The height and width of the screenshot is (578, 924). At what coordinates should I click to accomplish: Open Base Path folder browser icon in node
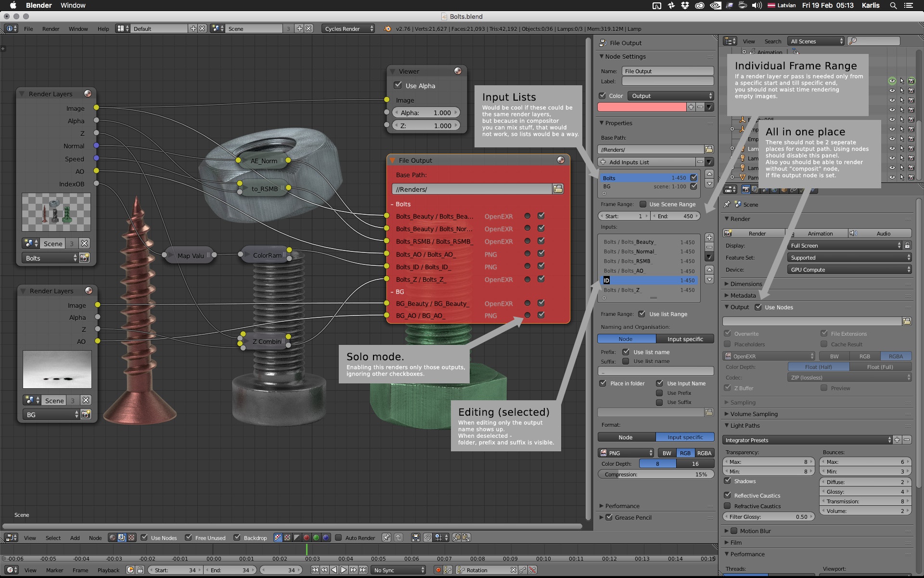558,189
